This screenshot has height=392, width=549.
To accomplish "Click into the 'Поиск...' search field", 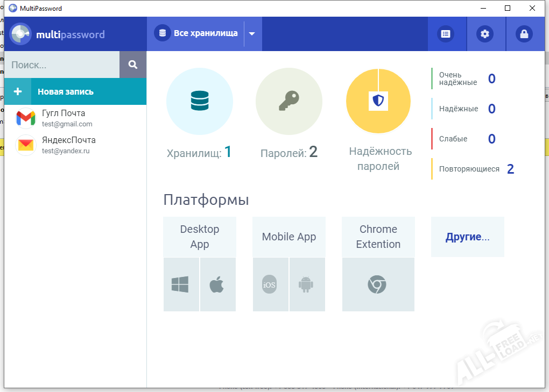I will click(61, 65).
